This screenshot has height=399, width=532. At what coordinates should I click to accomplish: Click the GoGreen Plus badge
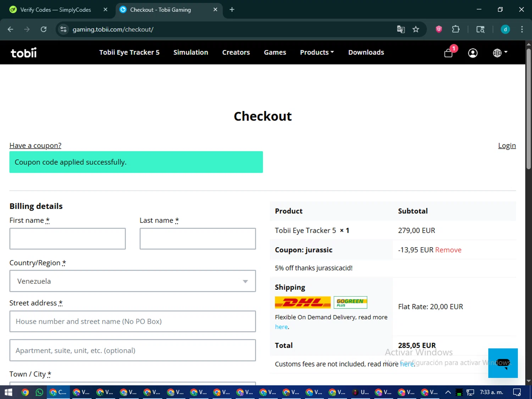point(350,302)
